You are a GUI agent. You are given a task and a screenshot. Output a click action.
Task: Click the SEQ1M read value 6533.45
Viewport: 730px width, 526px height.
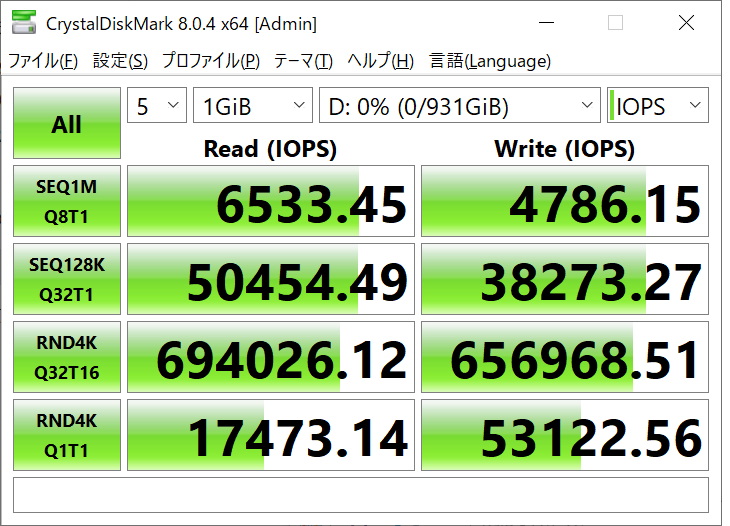coord(270,201)
